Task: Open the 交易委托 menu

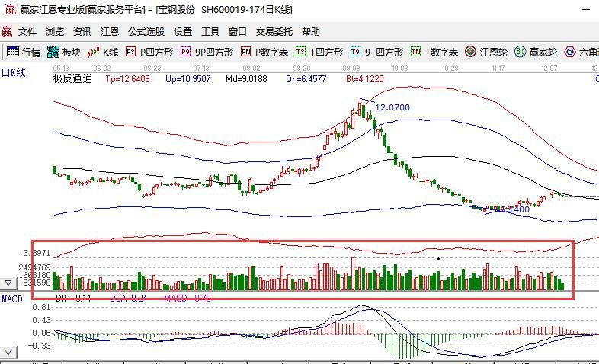Action: [274, 32]
